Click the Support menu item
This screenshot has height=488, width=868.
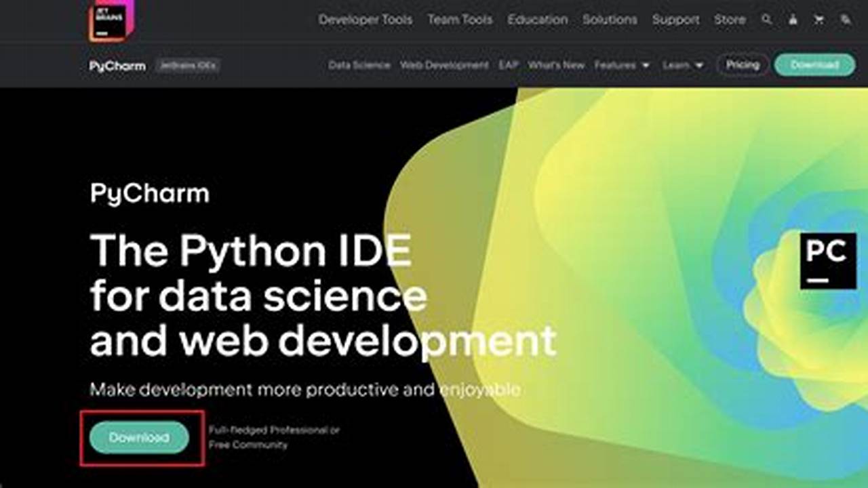(675, 20)
